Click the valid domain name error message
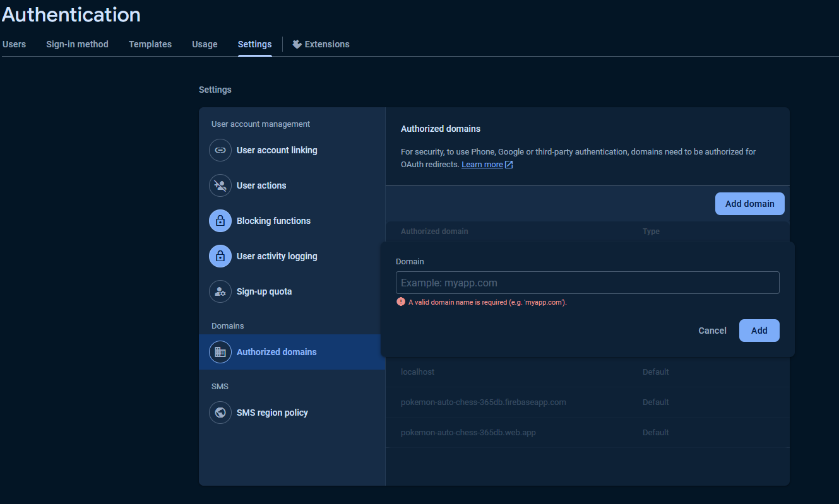This screenshot has height=504, width=839. click(487, 302)
